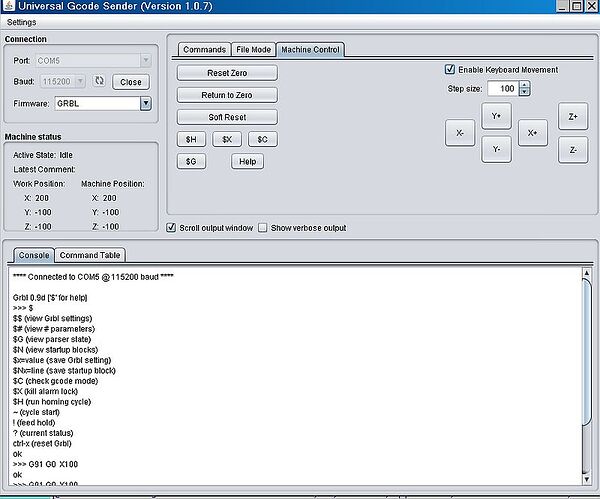Image resolution: width=600 pixels, height=499 pixels.
Task: Jog the X axis negative with X- button
Action: [x=460, y=133]
